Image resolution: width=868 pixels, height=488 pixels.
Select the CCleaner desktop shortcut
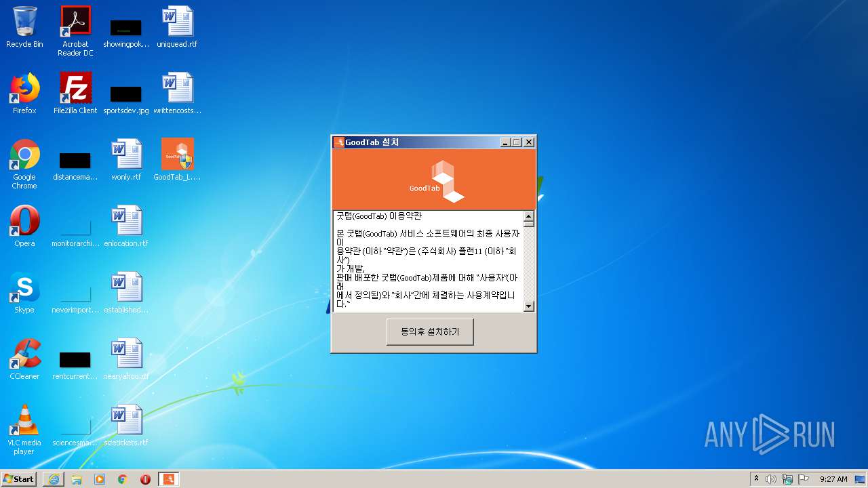24,359
